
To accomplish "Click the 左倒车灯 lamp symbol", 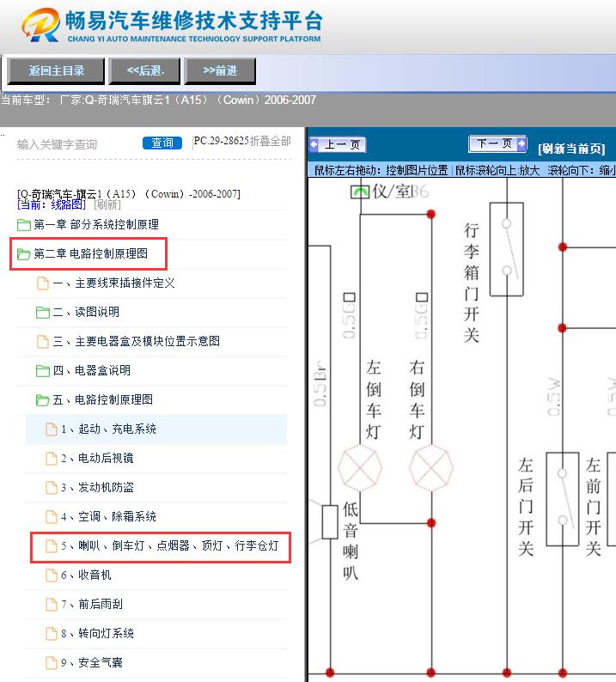I will pos(360,468).
